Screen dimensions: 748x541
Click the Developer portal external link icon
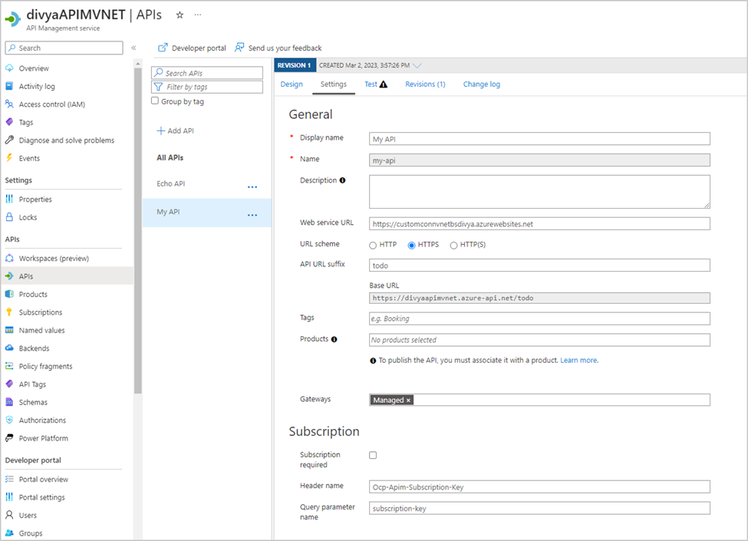coord(163,48)
